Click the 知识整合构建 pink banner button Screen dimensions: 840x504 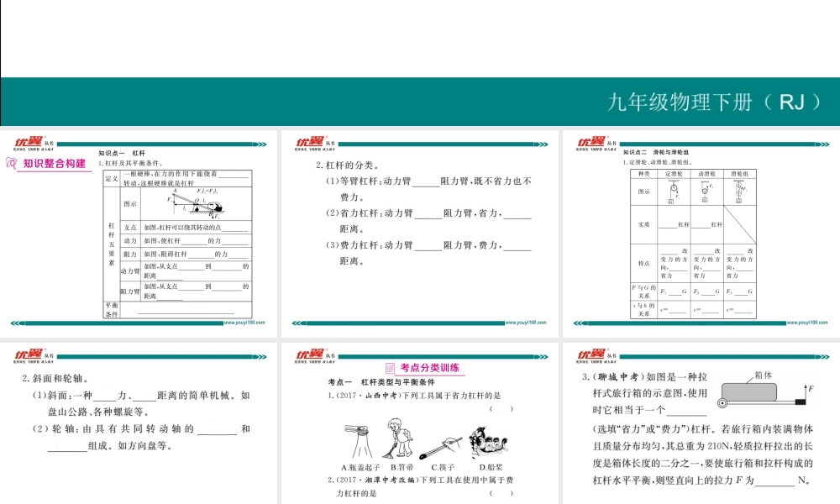click(55, 165)
